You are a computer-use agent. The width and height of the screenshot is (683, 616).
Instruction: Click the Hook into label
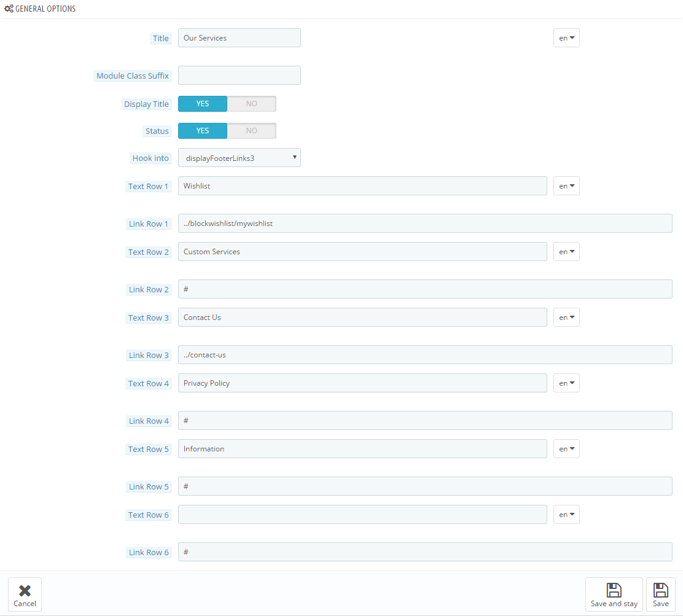(x=150, y=158)
